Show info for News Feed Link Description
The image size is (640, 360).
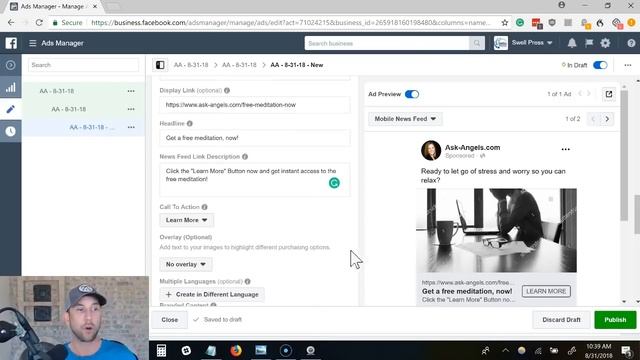point(245,156)
